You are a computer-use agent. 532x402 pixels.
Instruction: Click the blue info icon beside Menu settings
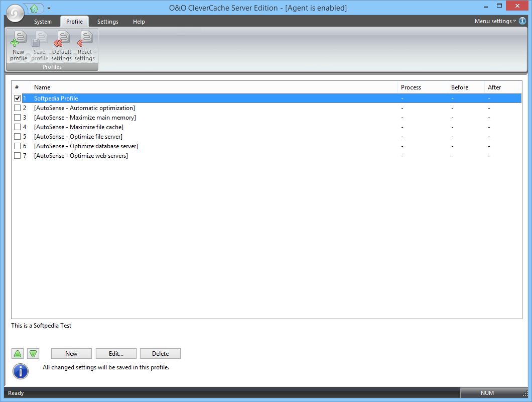point(522,21)
